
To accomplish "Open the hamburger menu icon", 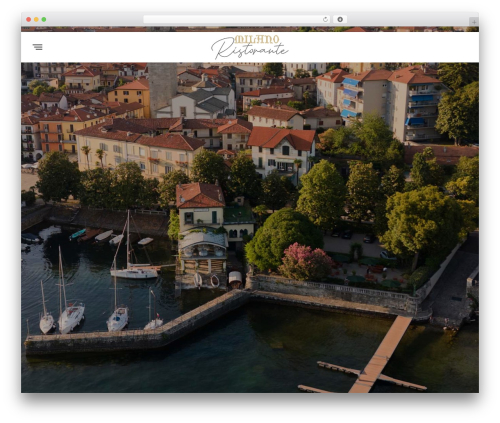I will (38, 47).
